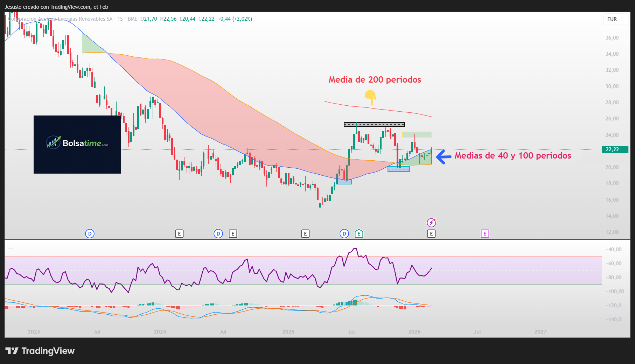This screenshot has width=635, height=364.
Task: Click the earnings E marker at early 2025
Action: click(305, 234)
